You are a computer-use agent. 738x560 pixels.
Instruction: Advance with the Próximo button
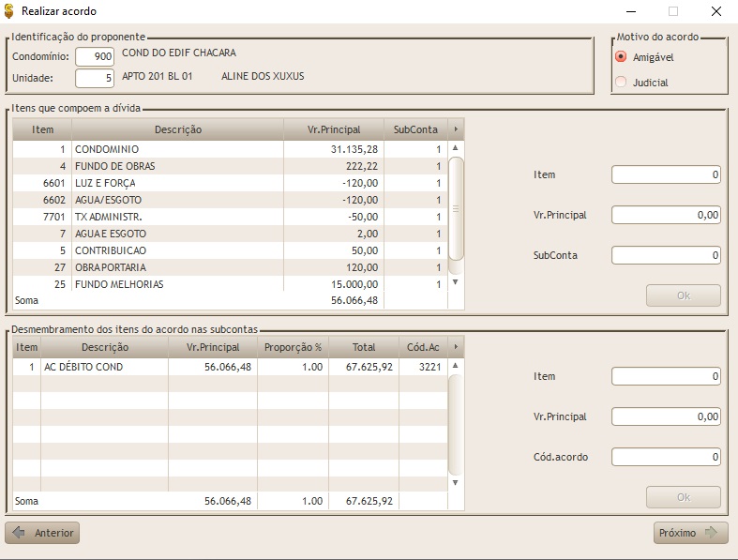(x=690, y=533)
